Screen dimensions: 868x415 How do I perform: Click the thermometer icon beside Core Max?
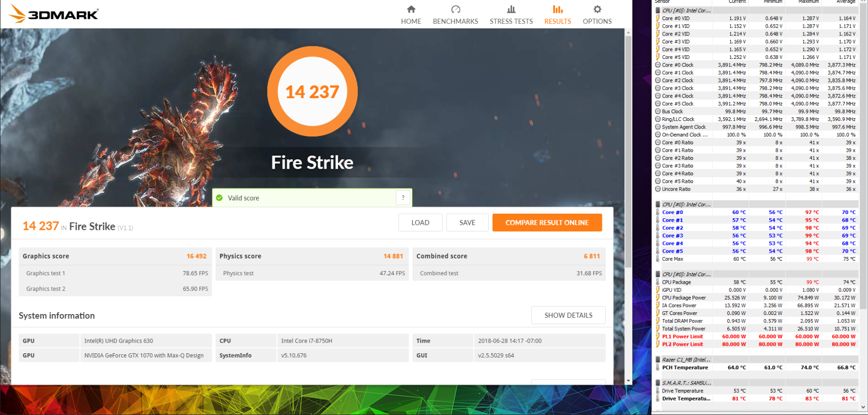[658, 259]
